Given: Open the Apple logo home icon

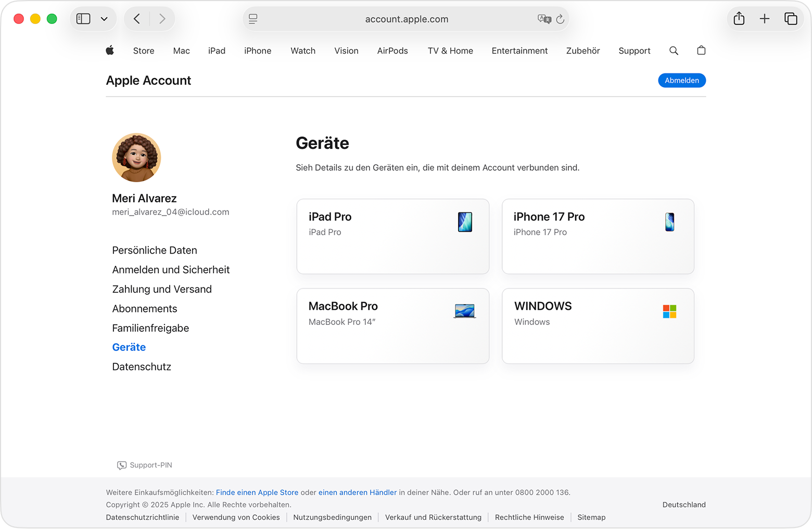Looking at the screenshot, I should click(110, 51).
